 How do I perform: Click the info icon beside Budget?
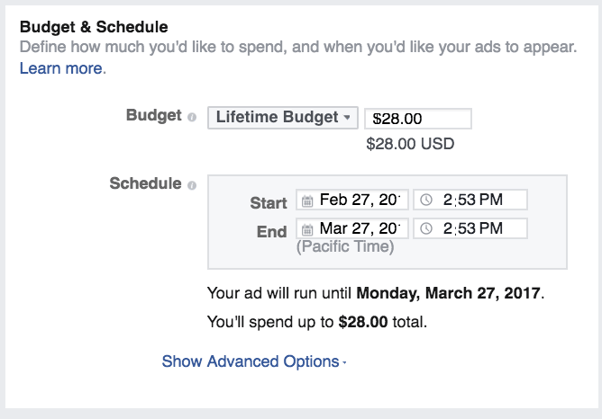(x=191, y=117)
